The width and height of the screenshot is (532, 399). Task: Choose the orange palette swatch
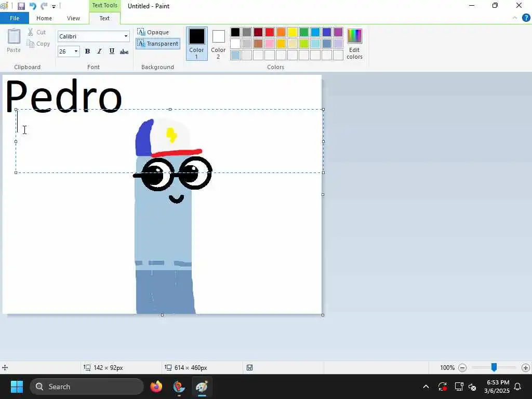(x=281, y=32)
